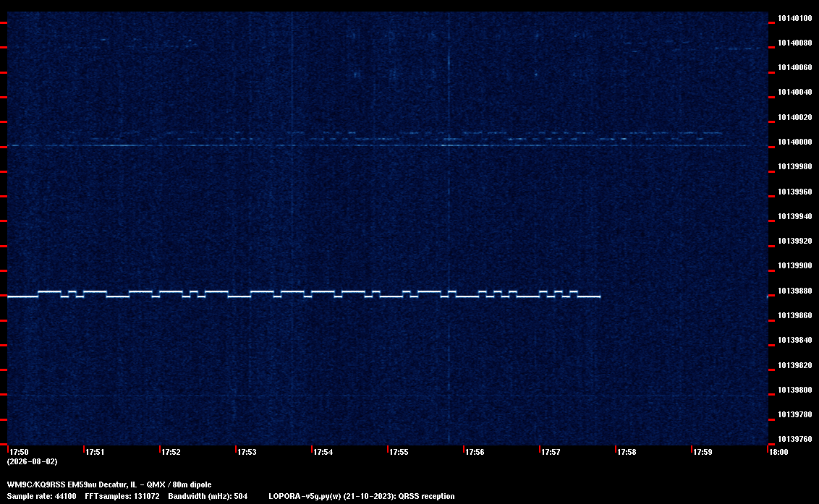Click the 17:50 time axis label
This screenshot has height=504, width=819.
(x=19, y=452)
